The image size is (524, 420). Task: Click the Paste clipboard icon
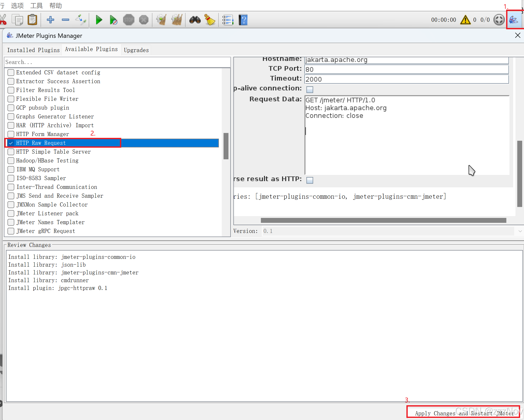coord(33,20)
